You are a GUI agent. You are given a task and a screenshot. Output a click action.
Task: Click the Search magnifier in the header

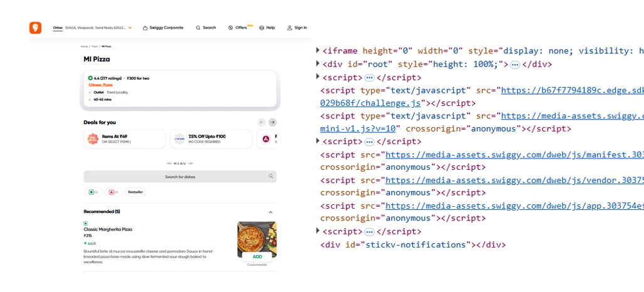tap(198, 28)
